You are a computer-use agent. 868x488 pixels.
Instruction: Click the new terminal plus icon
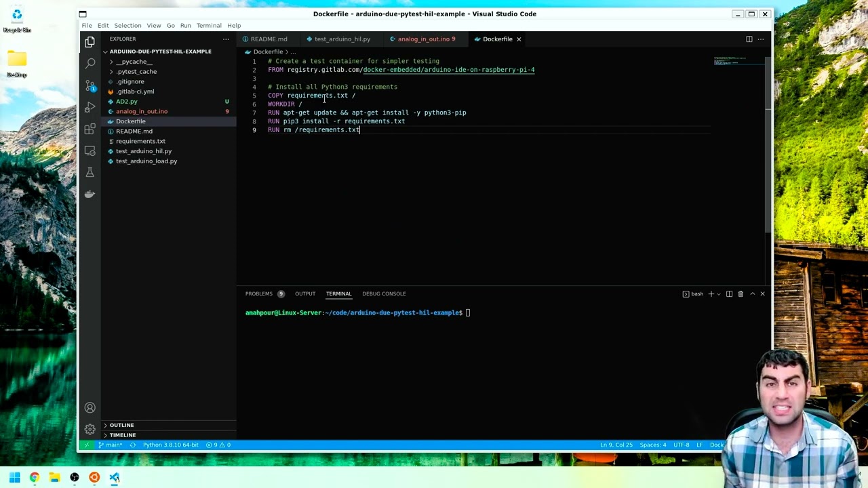711,293
